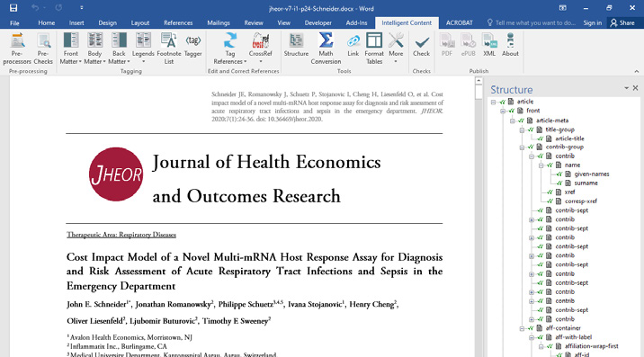Publish to PDF
Screen dimensions: 644x357
446,45
